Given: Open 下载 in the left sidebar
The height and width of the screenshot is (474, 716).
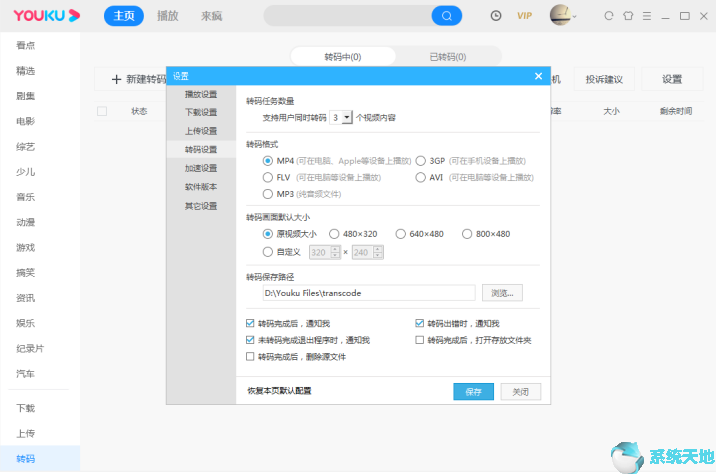Looking at the screenshot, I should 26,408.
